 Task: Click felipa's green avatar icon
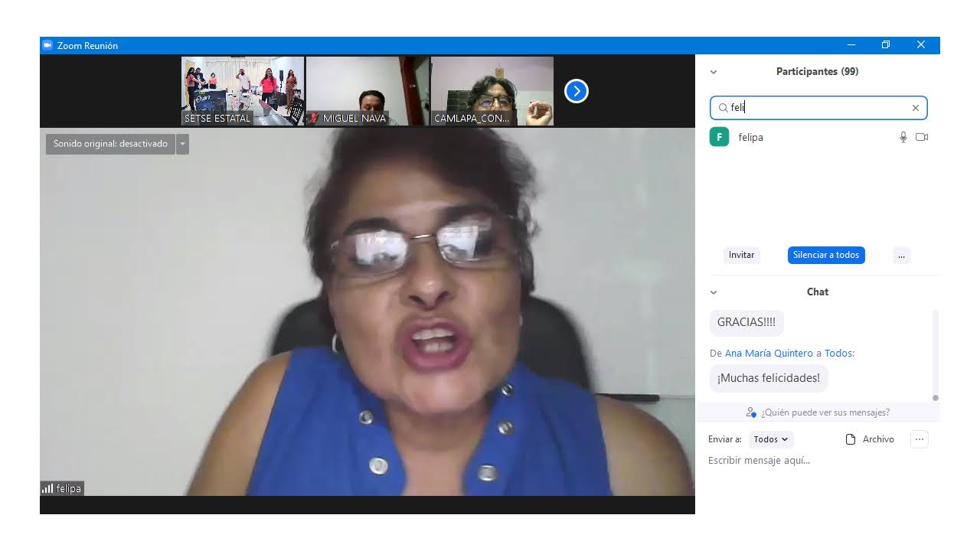point(719,137)
